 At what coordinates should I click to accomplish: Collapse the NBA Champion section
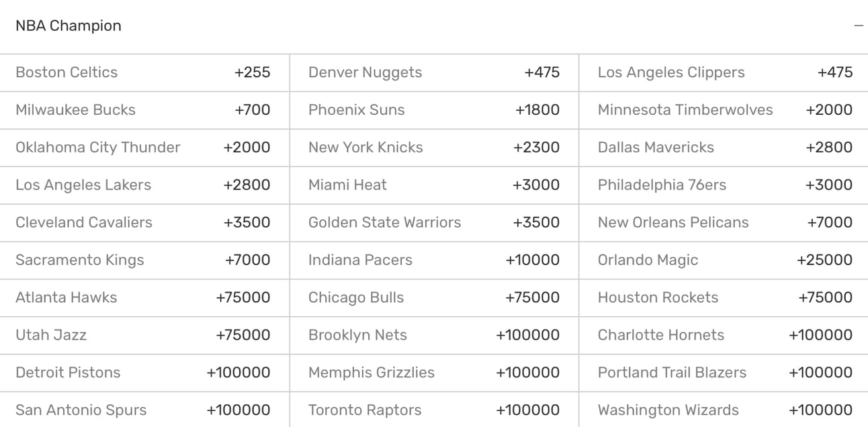[858, 26]
